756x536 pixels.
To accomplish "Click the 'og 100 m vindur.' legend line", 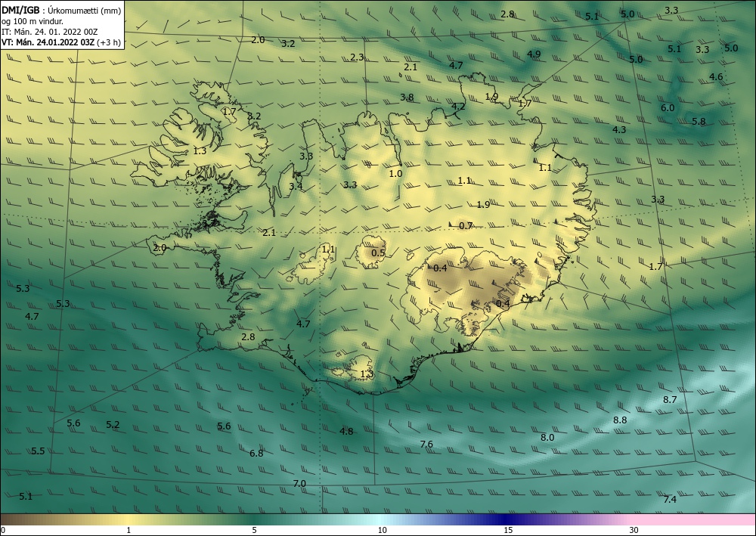I will [33, 21].
